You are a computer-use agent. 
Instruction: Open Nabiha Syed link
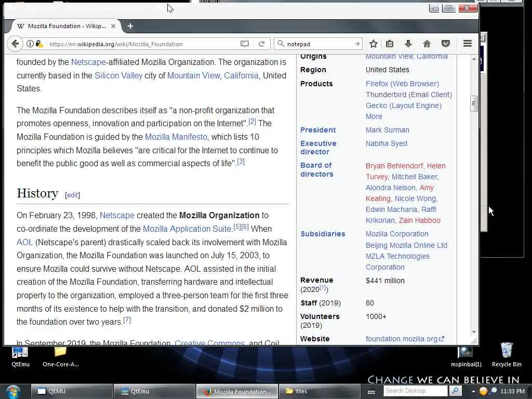pyautogui.click(x=386, y=143)
